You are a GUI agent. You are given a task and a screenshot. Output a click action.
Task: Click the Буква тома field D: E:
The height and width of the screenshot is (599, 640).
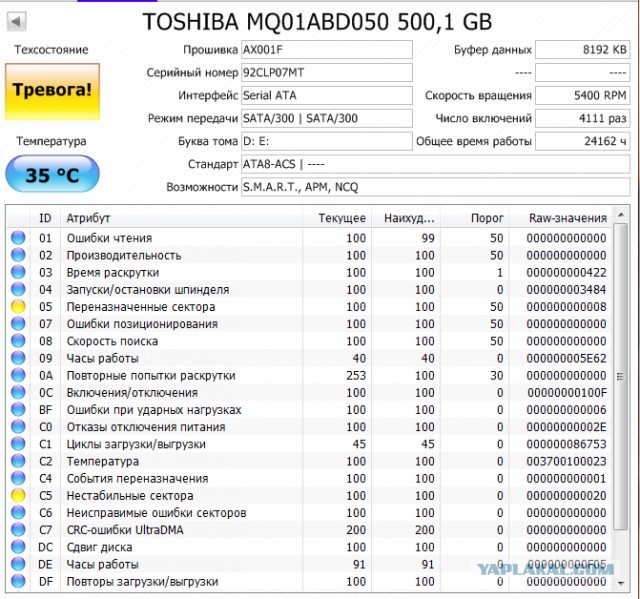coord(327,141)
